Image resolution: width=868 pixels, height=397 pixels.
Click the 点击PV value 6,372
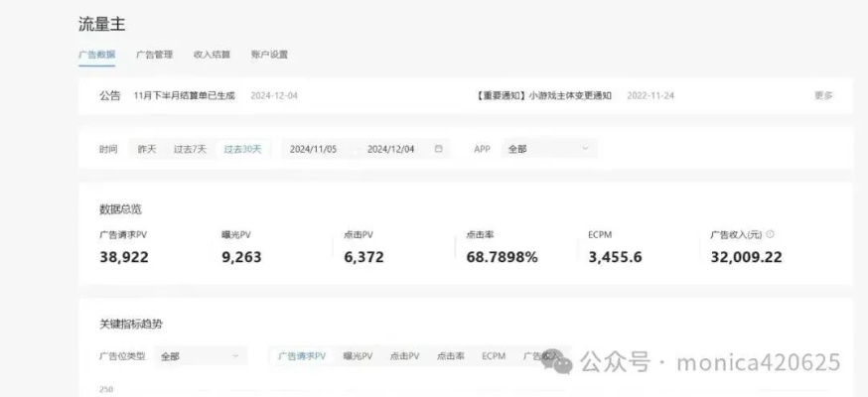[363, 257]
